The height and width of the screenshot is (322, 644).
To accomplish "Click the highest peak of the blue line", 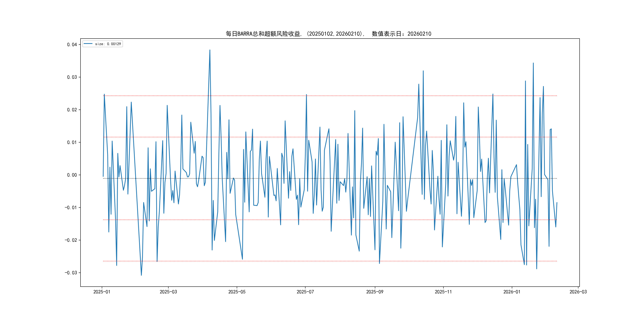I will 210,50.
